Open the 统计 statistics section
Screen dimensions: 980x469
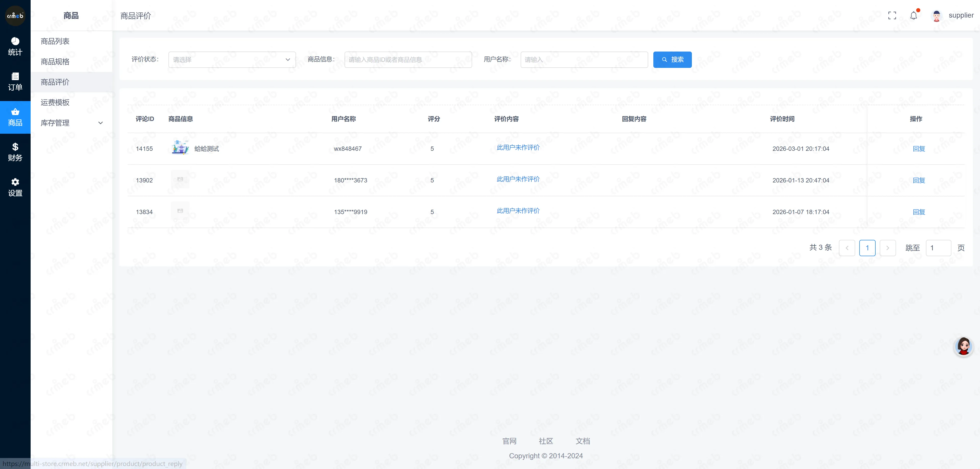click(15, 47)
